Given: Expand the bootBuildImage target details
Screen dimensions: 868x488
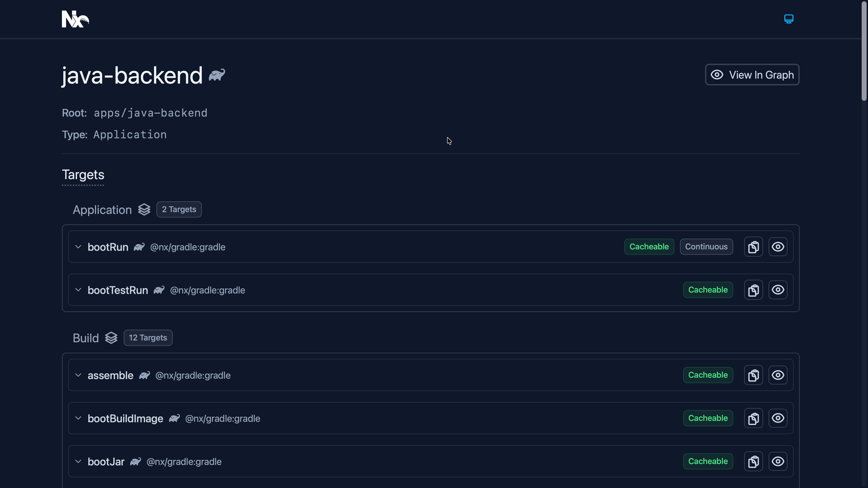Looking at the screenshot, I should coord(78,418).
